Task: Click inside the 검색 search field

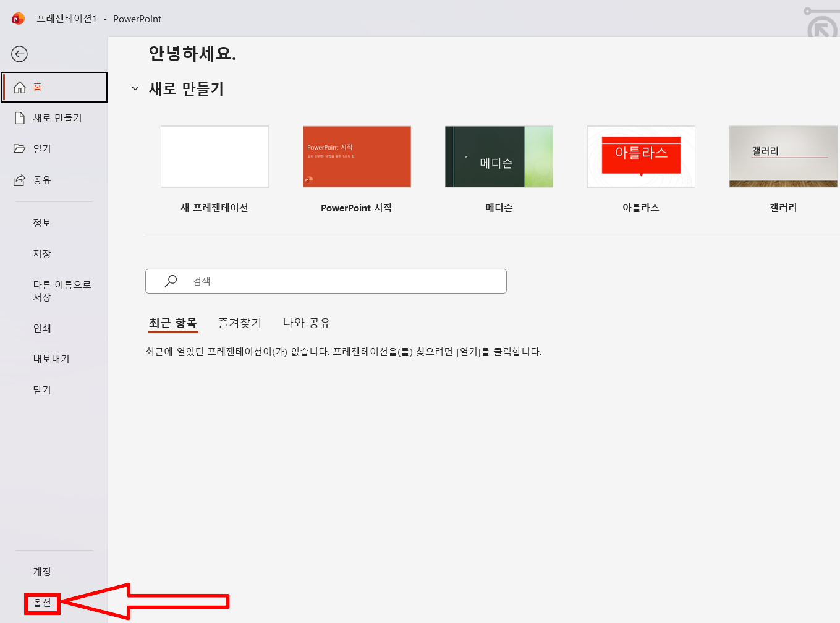Action: (326, 281)
